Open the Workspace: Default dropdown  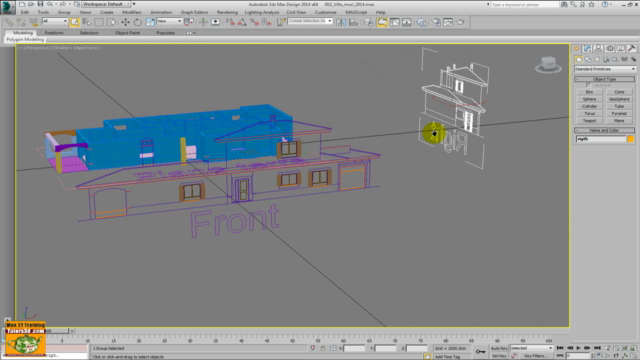pyautogui.click(x=106, y=4)
